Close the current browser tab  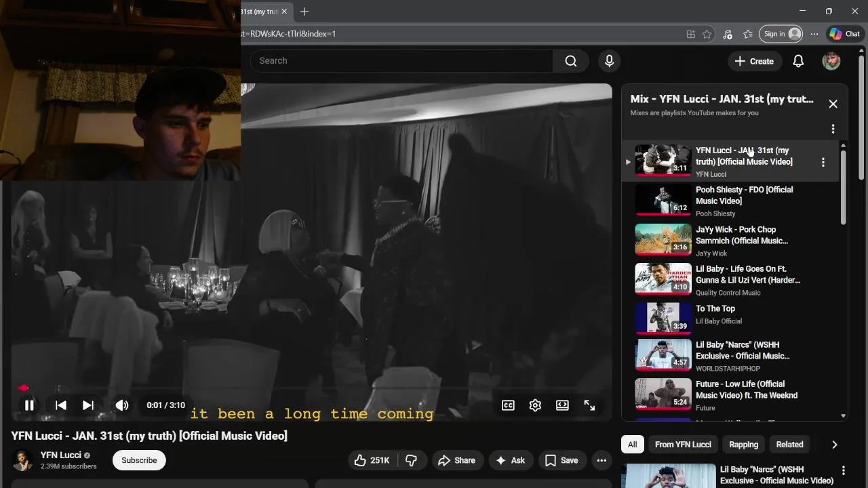coord(285,12)
